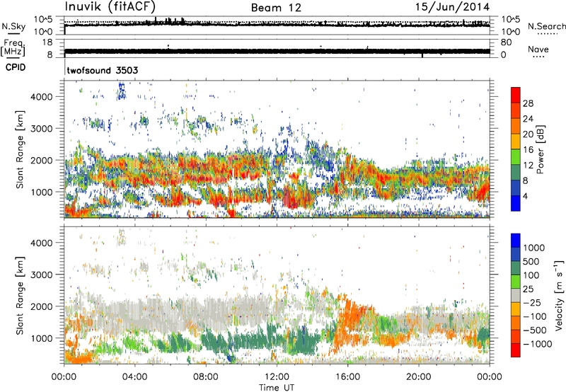Pick the gray segment of the Velocity colorbar
566x392 pixels.
coord(516,296)
